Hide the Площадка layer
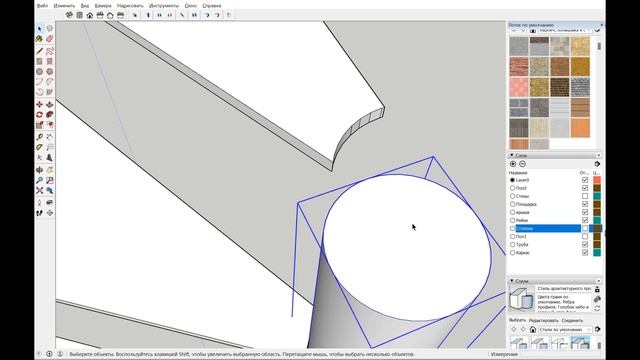 [x=585, y=204]
